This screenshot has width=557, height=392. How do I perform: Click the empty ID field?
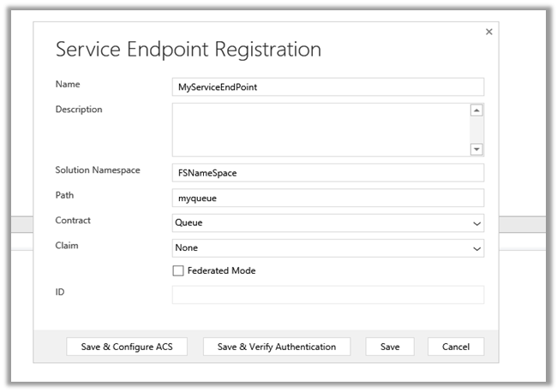click(328, 294)
